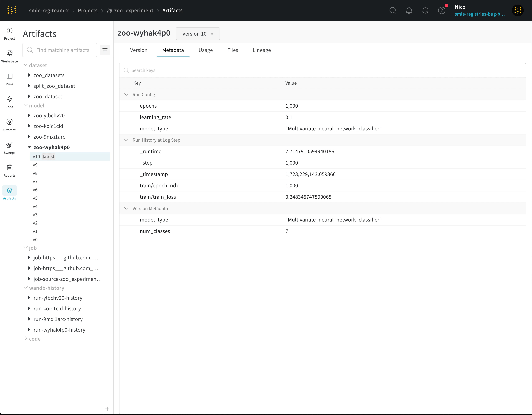Collapse the Run History at Log Step section
532x415 pixels.
(x=126, y=140)
